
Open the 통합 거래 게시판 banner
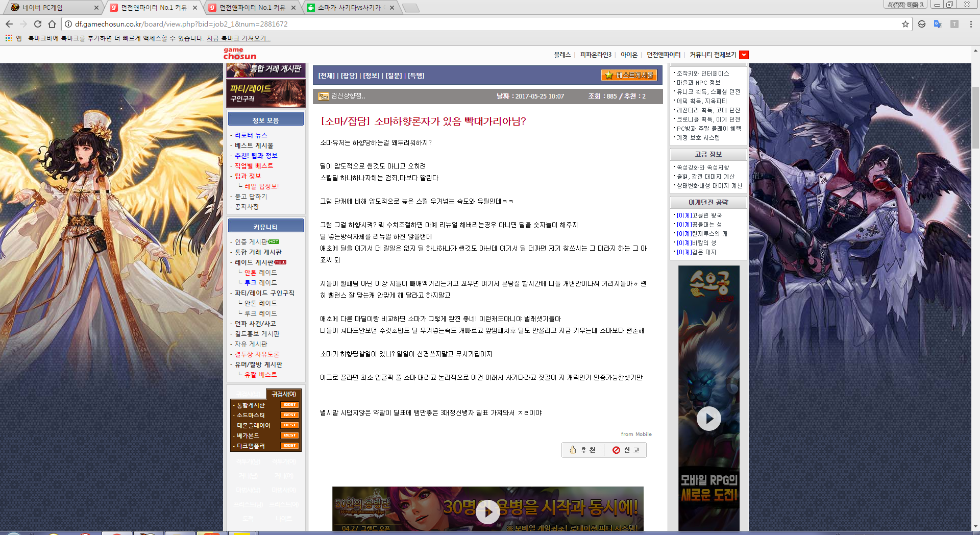point(265,70)
